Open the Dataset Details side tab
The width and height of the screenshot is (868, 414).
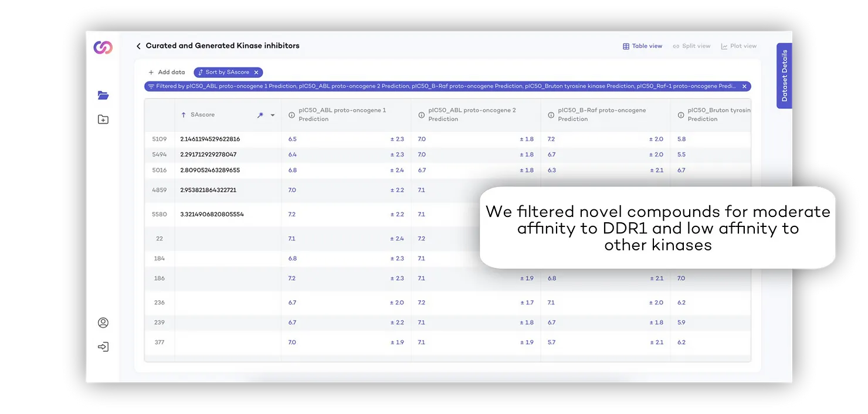[x=784, y=76]
